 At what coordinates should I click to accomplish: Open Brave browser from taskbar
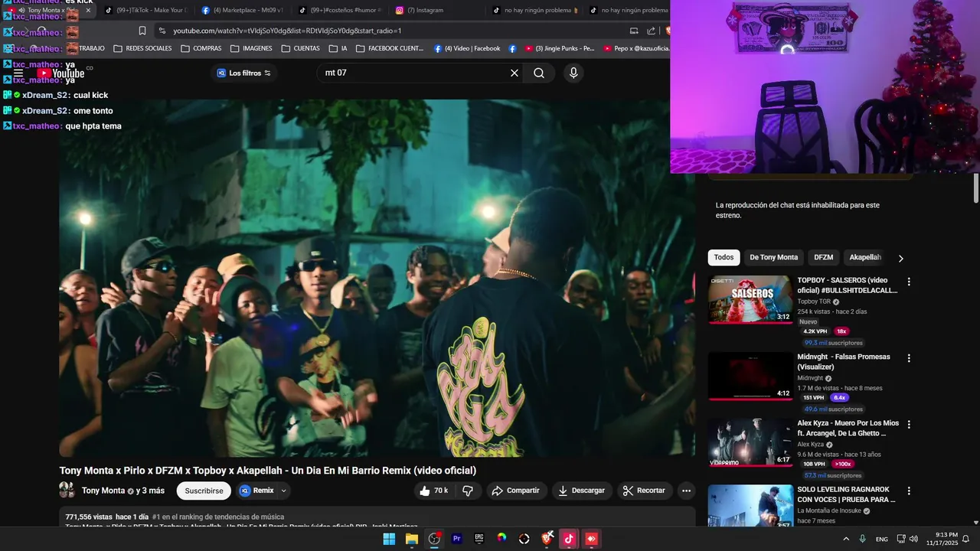pyautogui.click(x=547, y=539)
